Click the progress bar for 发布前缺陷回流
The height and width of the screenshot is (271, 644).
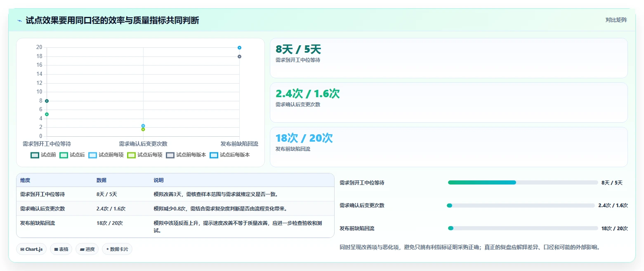(523, 228)
